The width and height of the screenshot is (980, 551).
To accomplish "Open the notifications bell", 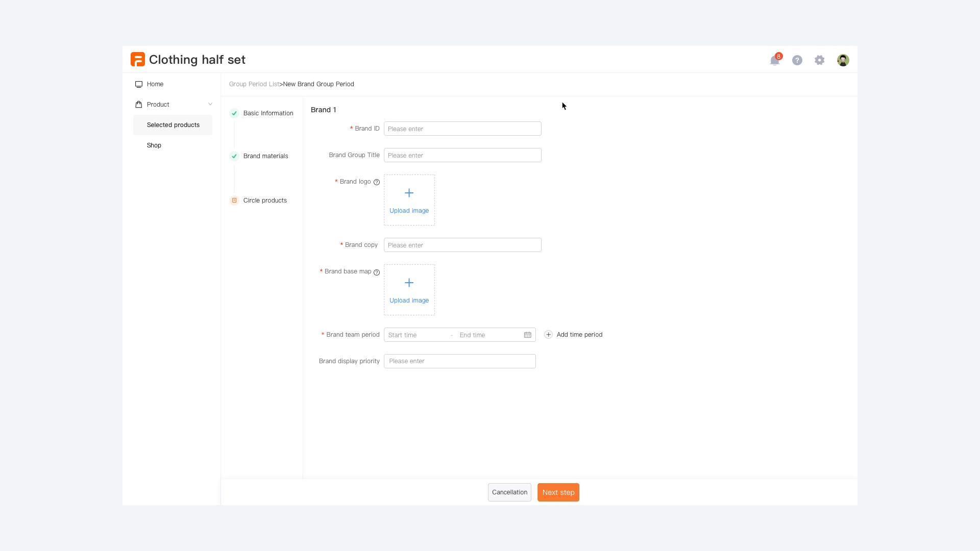I will click(x=775, y=60).
